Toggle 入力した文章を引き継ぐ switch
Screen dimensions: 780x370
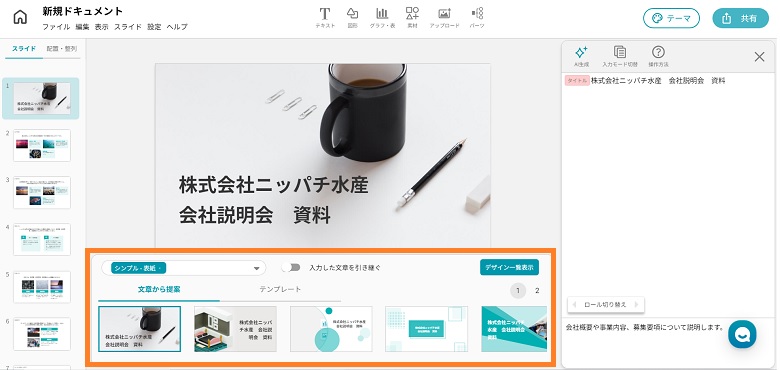291,268
